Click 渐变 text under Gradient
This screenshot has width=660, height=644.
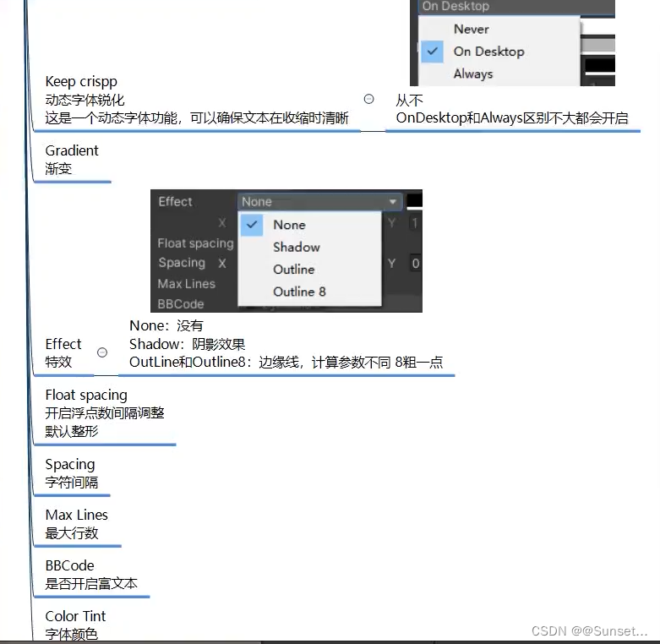pyautogui.click(x=58, y=169)
